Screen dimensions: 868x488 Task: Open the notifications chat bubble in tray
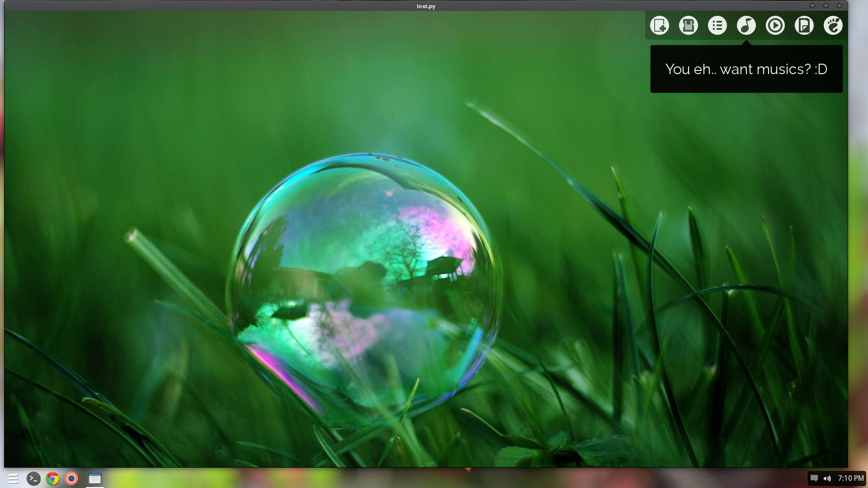(x=814, y=478)
